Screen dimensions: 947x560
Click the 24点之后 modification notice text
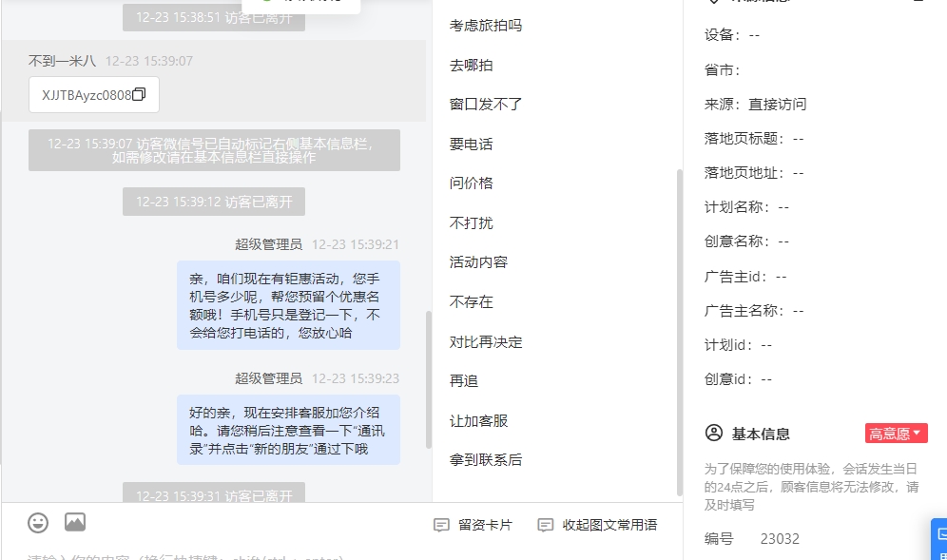(x=812, y=487)
